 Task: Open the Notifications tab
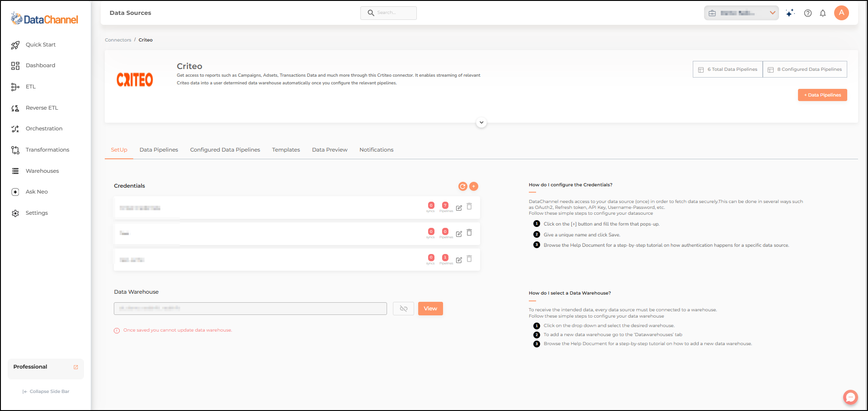coord(376,150)
